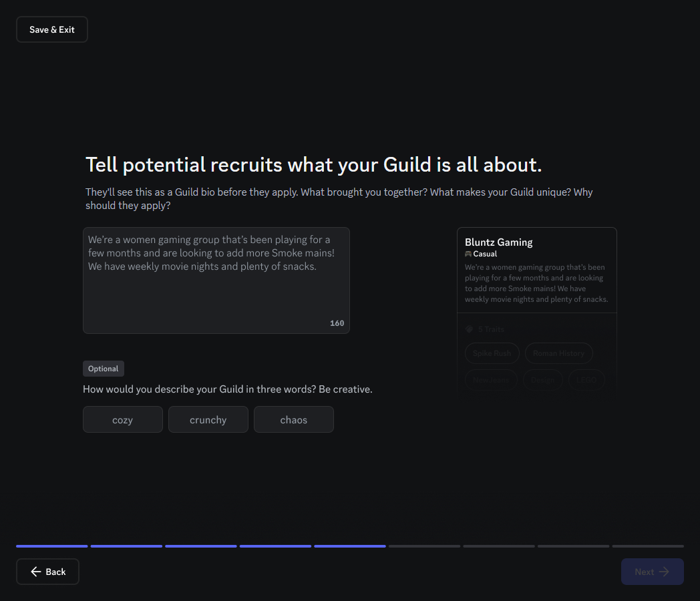This screenshot has height=601, width=700.
Task: Click the Spike Rush trait chip
Action: point(492,353)
